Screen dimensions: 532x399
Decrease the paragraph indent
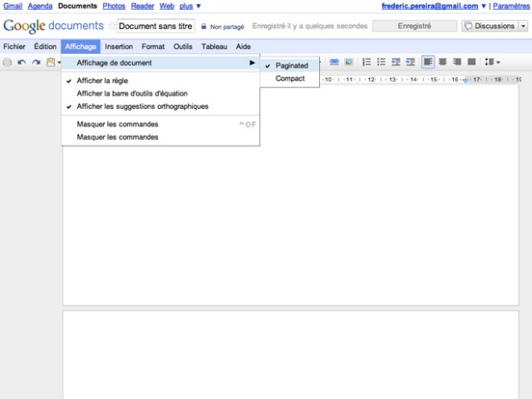[x=396, y=62]
